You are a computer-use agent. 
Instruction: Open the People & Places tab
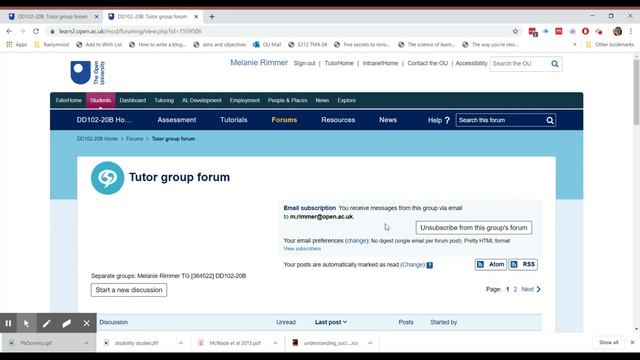point(287,100)
